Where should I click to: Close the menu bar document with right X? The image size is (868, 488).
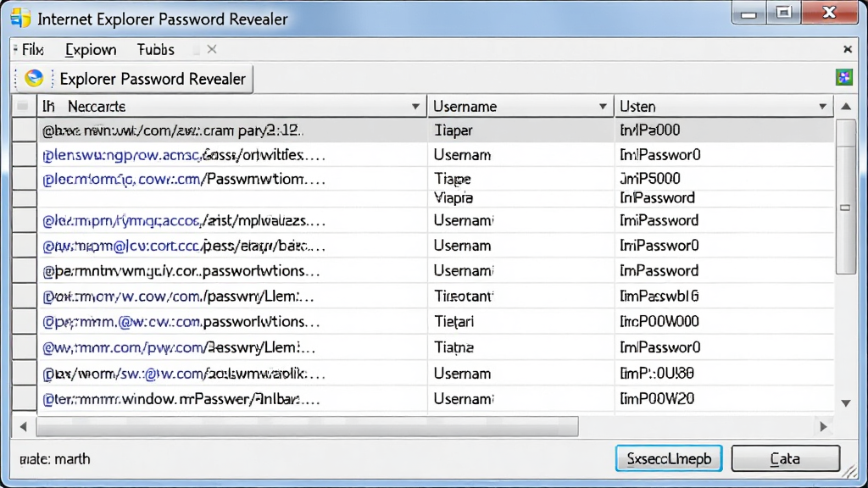click(847, 49)
